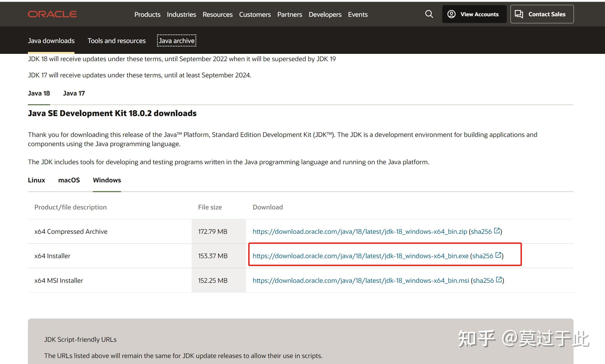
Task: Select the Java downloads tab
Action: click(51, 41)
